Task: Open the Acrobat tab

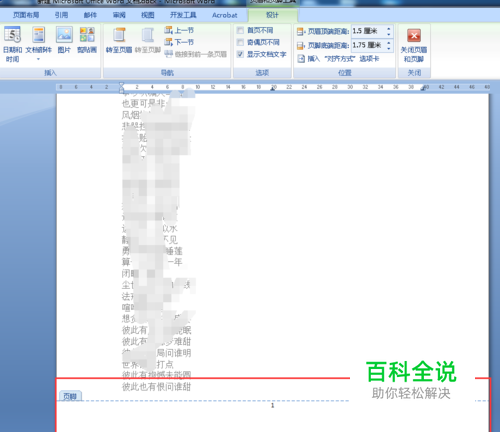Action: (225, 15)
